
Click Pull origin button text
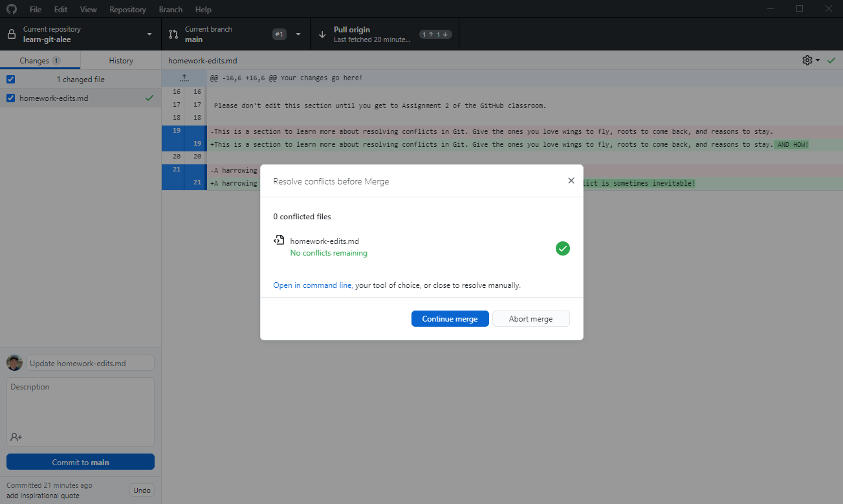coord(352,30)
